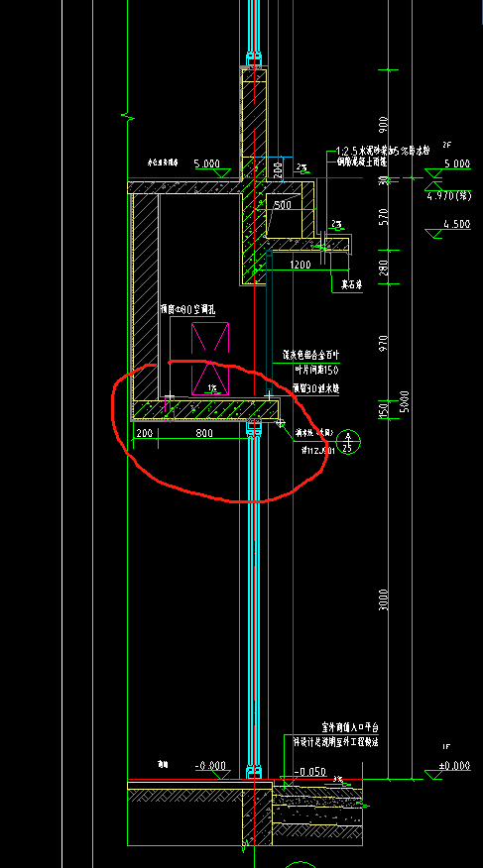
Task: Select the 1200 canopy width dimension
Action: pos(301,266)
